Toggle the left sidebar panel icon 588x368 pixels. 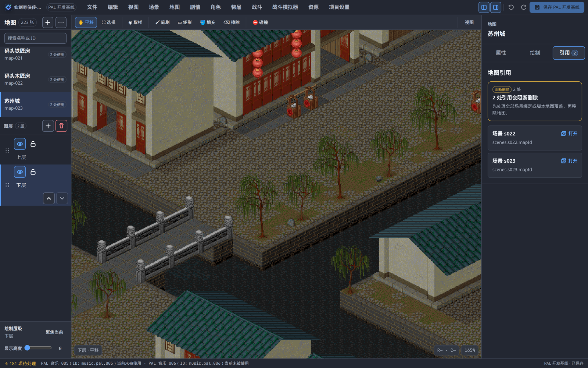484,7
